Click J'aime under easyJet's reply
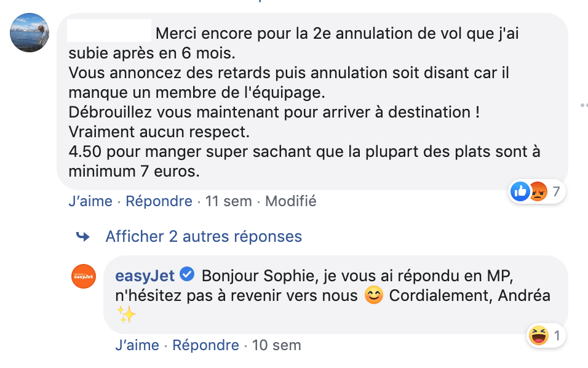The height and width of the screenshot is (368, 588). click(x=137, y=345)
